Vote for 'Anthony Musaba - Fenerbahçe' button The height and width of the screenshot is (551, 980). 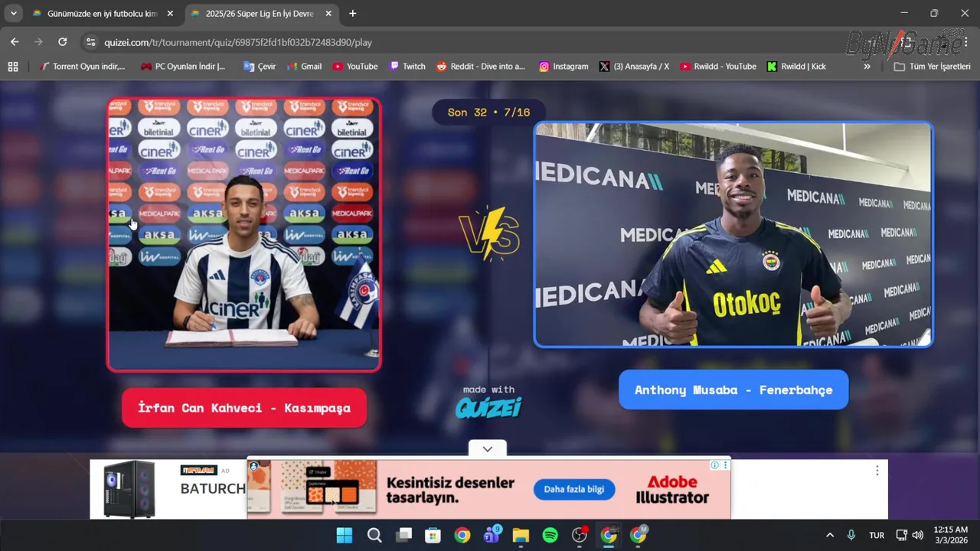733,390
